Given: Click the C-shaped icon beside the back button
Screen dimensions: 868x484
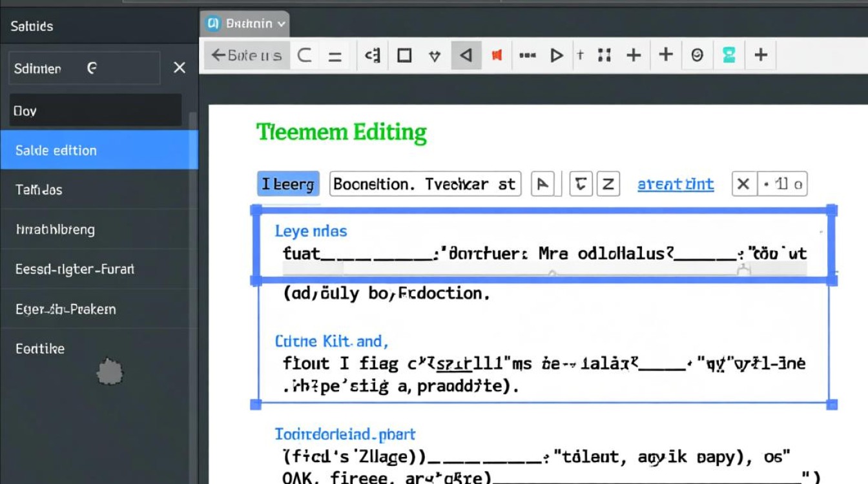Looking at the screenshot, I should [304, 55].
